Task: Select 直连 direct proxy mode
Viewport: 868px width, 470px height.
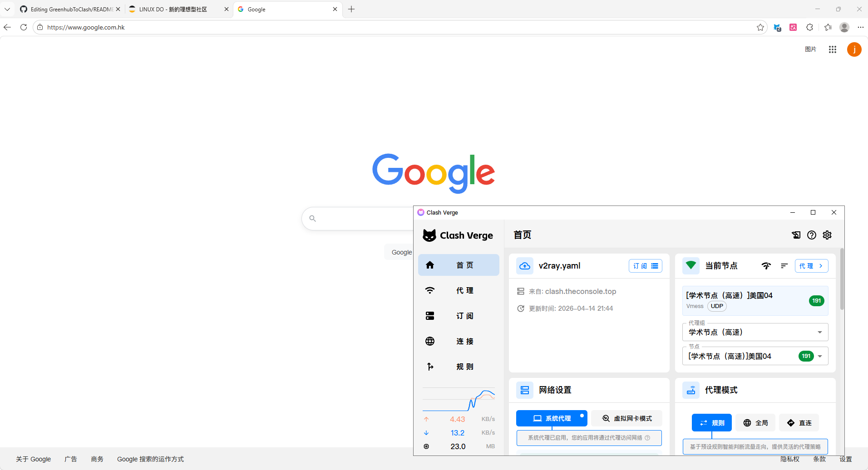Action: (799, 423)
